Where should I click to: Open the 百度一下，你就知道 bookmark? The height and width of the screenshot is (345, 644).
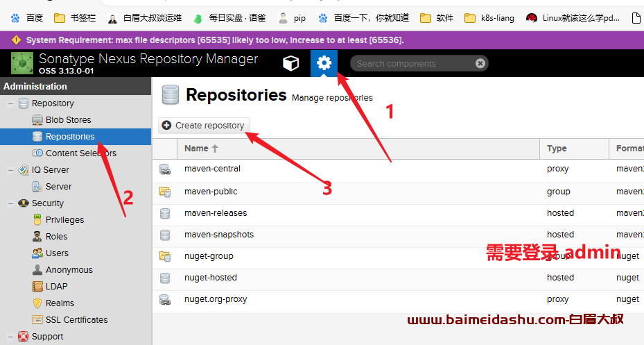(x=364, y=18)
